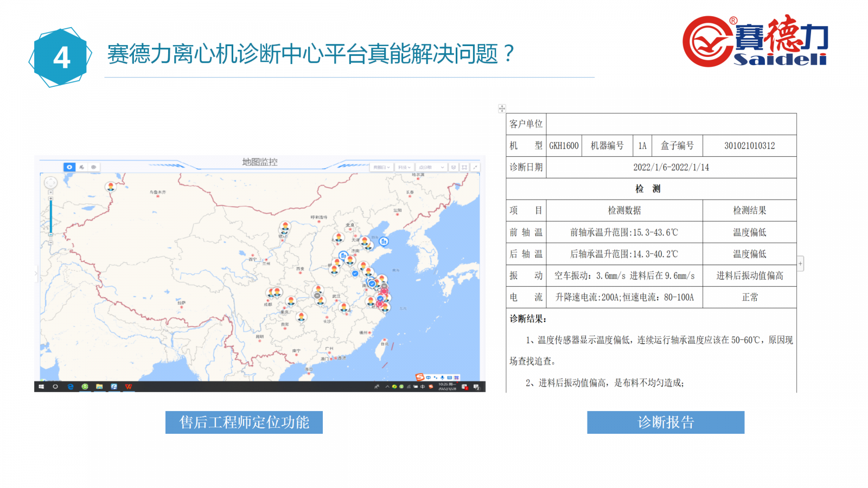Open Windows Start menu in taskbar
Image resolution: width=868 pixels, height=488 pixels.
pyautogui.click(x=41, y=387)
